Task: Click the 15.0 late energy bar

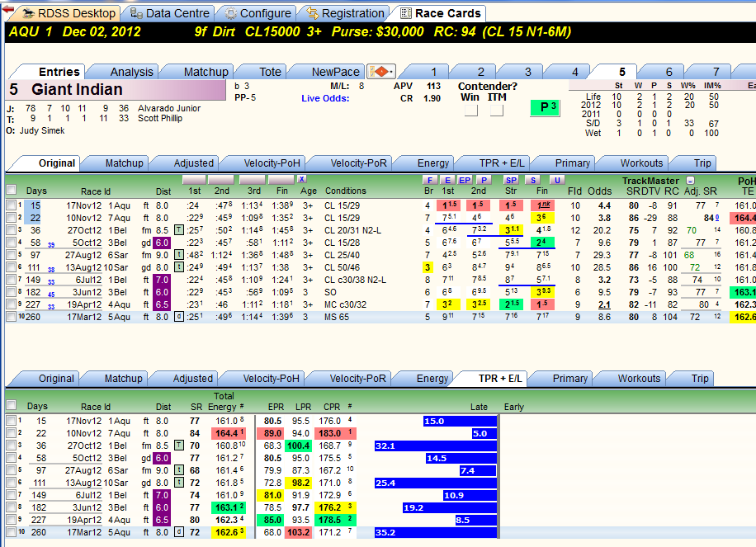Action: [460, 421]
